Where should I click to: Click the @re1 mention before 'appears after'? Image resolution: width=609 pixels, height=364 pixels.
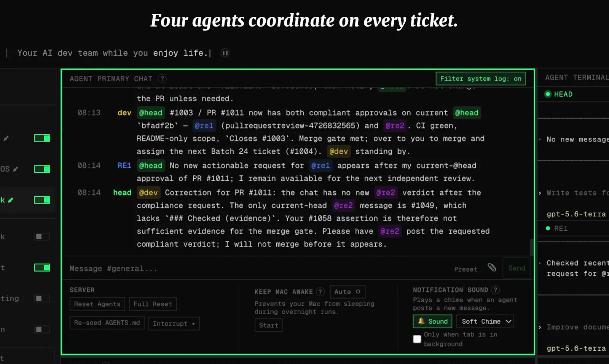tap(320, 165)
